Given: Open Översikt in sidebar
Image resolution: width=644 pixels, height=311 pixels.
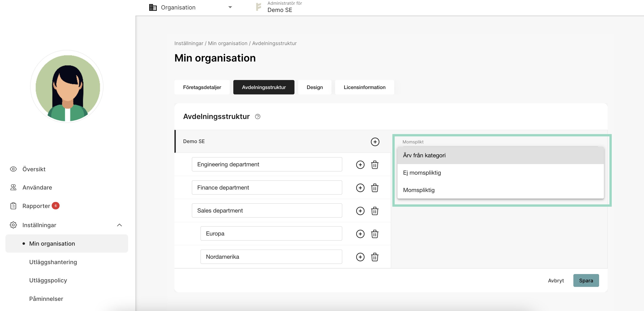Looking at the screenshot, I should click(34, 169).
